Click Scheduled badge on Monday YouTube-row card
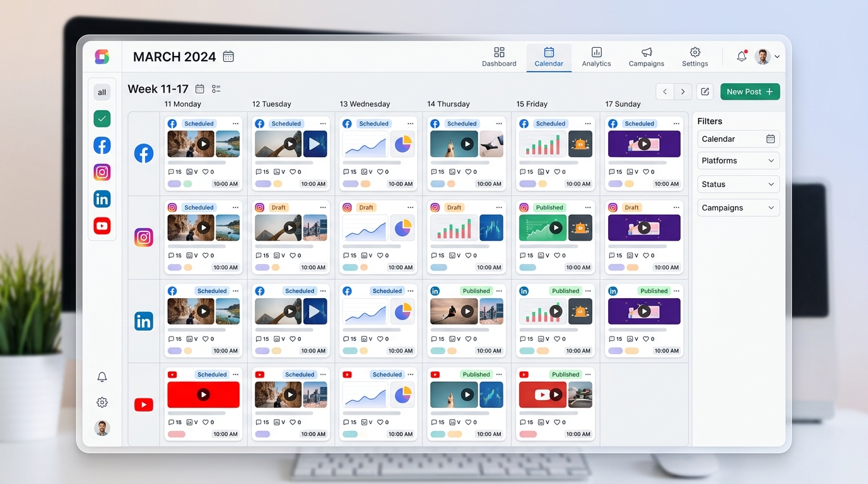Screen dimensions: 868x484 pyautogui.click(x=212, y=374)
